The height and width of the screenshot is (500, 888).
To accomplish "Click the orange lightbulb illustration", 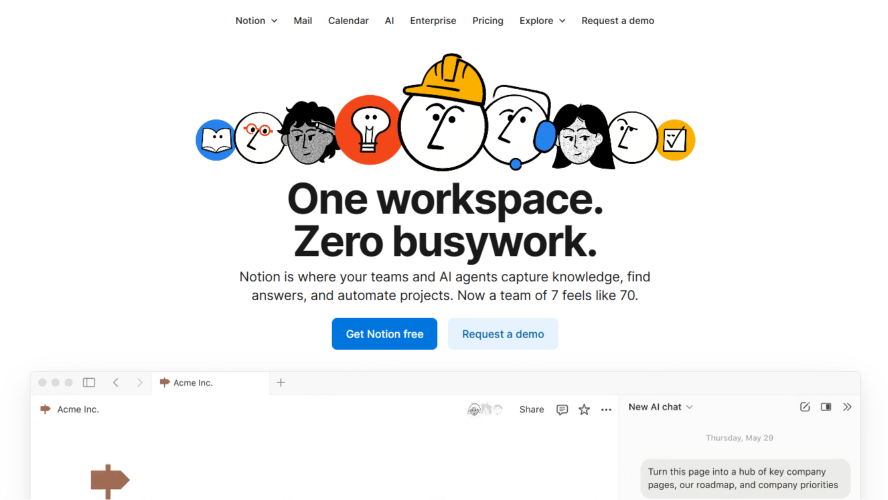I will tap(368, 129).
